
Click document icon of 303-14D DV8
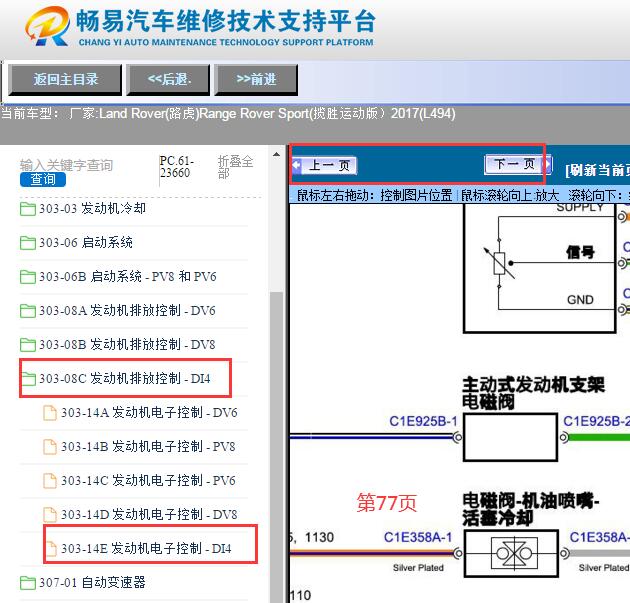click(50, 515)
